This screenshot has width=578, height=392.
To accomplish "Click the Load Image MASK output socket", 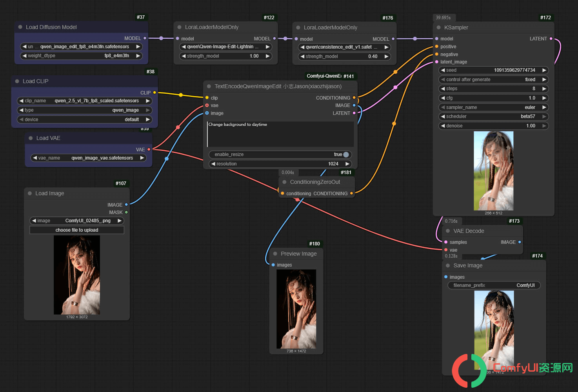I will 126,212.
